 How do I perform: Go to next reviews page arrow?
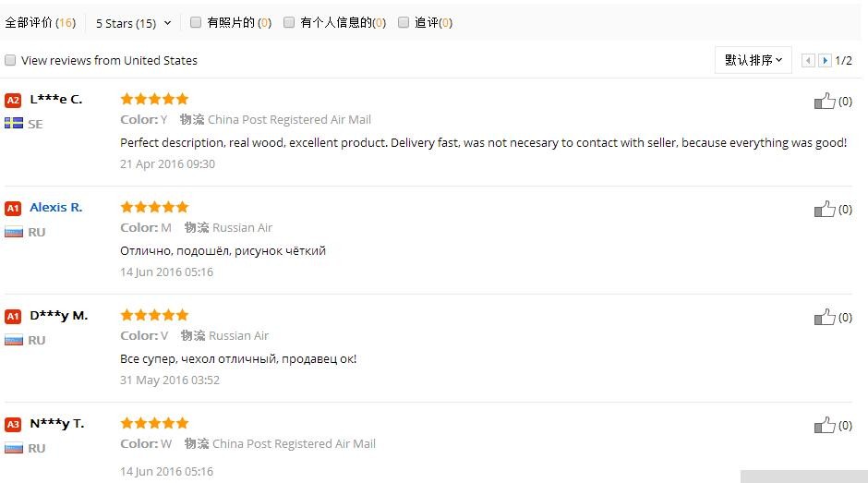(825, 61)
